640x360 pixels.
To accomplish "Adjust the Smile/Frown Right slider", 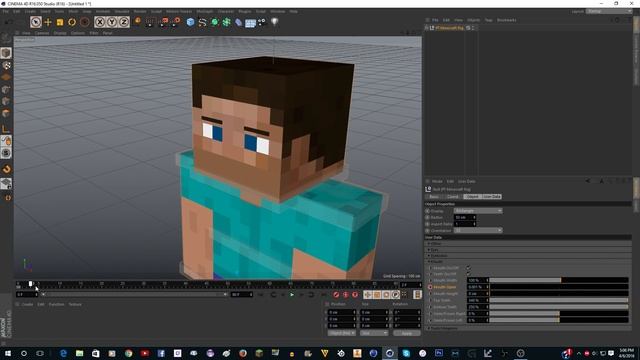I will tap(559, 314).
